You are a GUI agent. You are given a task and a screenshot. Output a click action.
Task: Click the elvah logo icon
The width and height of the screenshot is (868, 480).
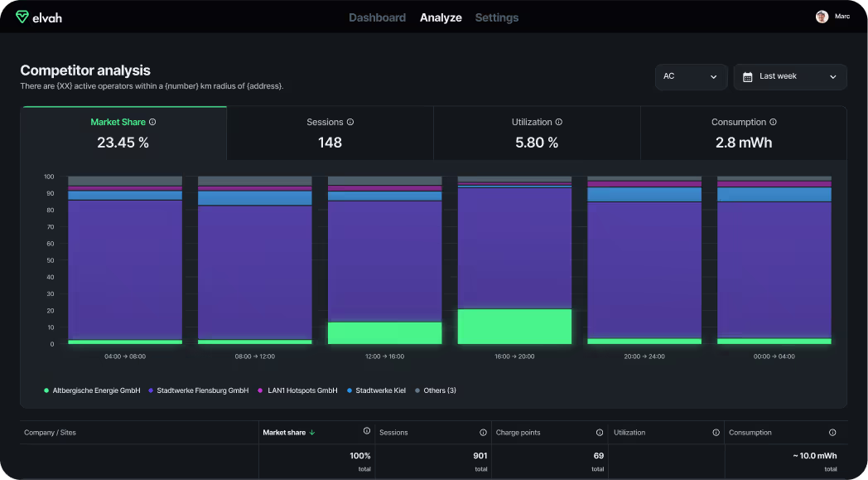point(22,17)
